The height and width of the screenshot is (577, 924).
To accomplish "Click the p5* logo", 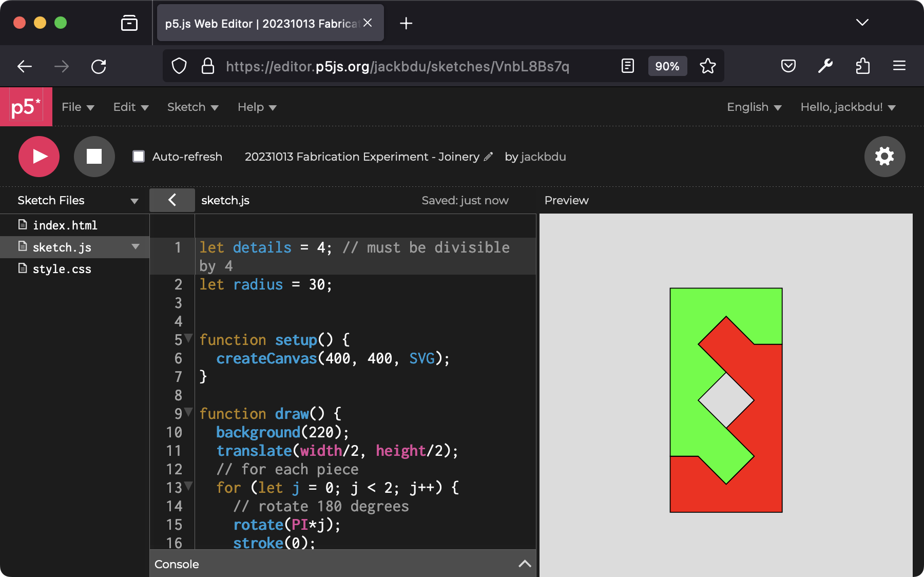I will pos(26,107).
